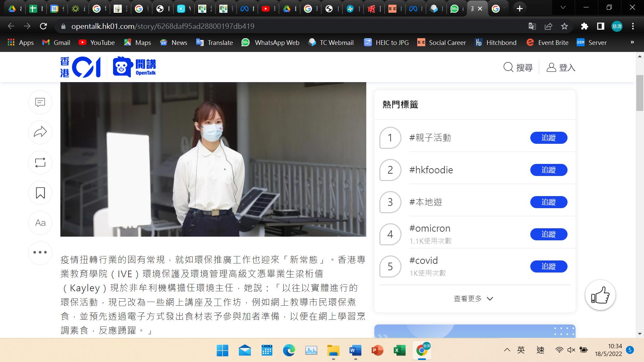Click 登入 to log in
The height and width of the screenshot is (362, 644).
561,67
